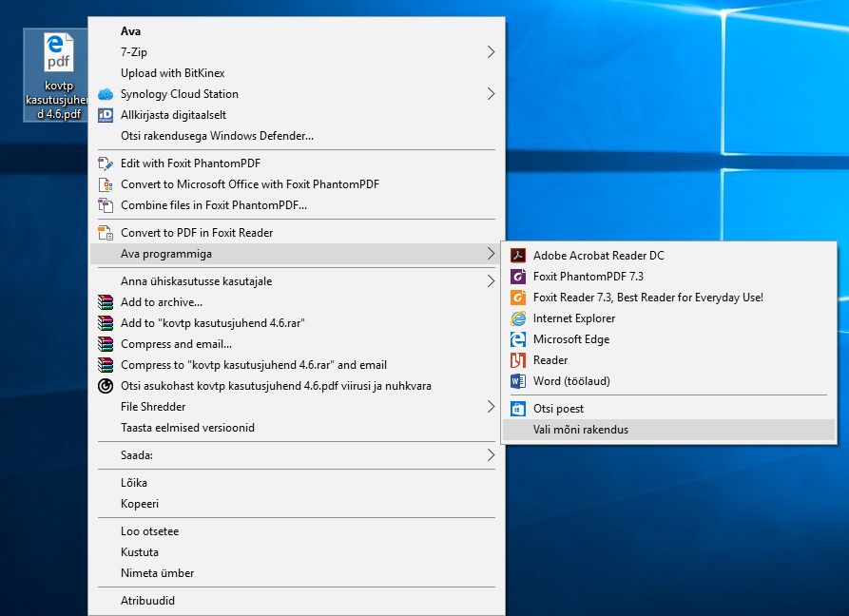
Task: Open Synology Cloud Station menu entry
Action: pyautogui.click(x=297, y=94)
